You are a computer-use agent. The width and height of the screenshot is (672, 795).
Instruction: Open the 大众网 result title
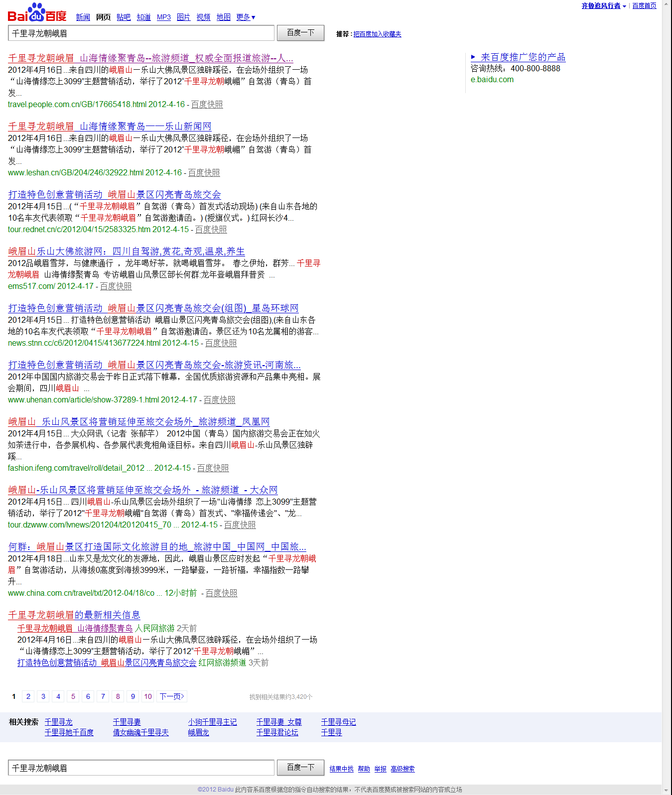(143, 490)
